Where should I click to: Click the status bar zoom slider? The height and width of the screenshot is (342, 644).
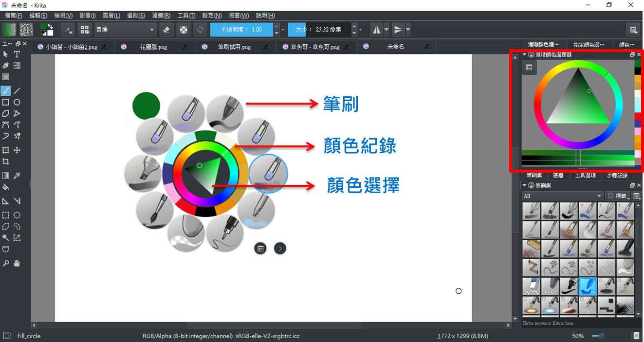coord(610,336)
